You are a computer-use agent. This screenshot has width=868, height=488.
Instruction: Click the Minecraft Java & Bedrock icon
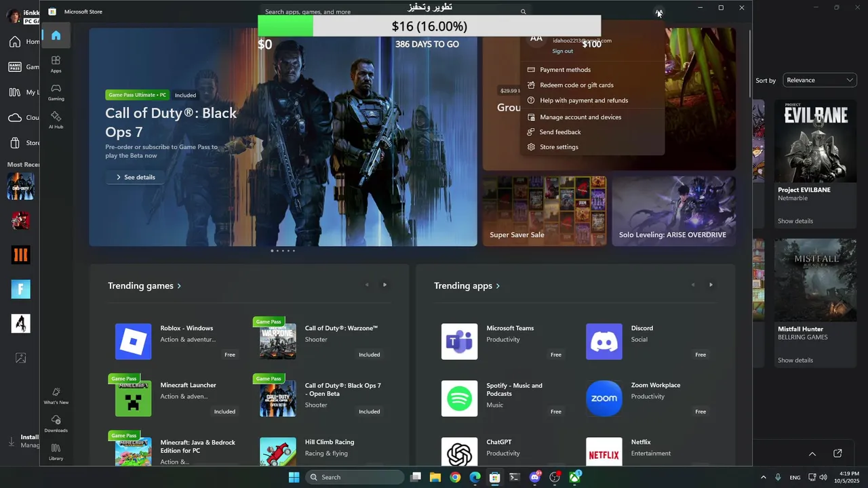click(134, 451)
